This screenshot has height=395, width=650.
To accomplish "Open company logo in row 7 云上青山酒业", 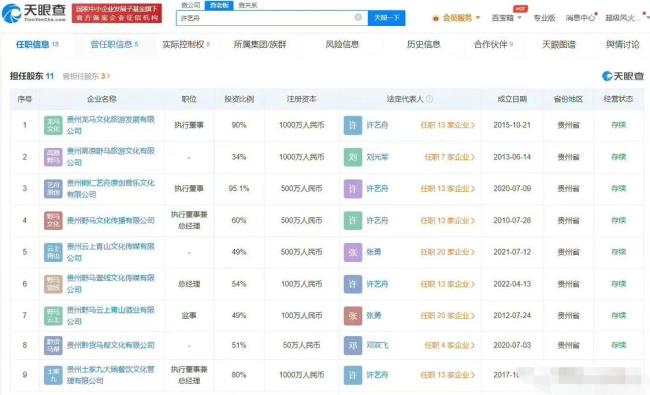I will coord(53,316).
